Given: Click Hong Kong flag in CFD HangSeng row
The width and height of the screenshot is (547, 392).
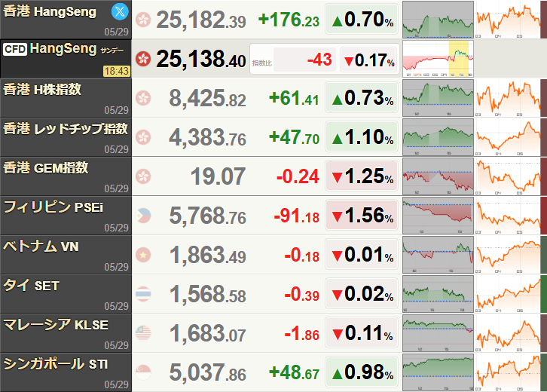Looking at the screenshot, I should coord(143,59).
